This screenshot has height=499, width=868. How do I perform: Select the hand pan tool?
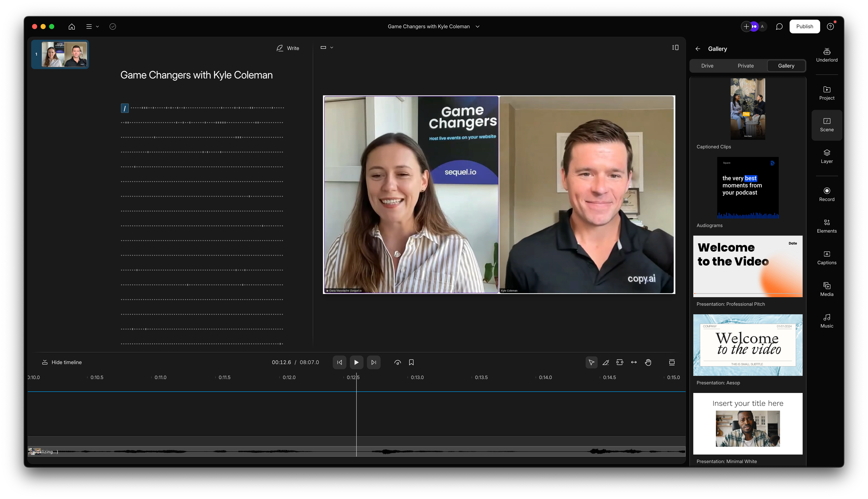coord(648,362)
